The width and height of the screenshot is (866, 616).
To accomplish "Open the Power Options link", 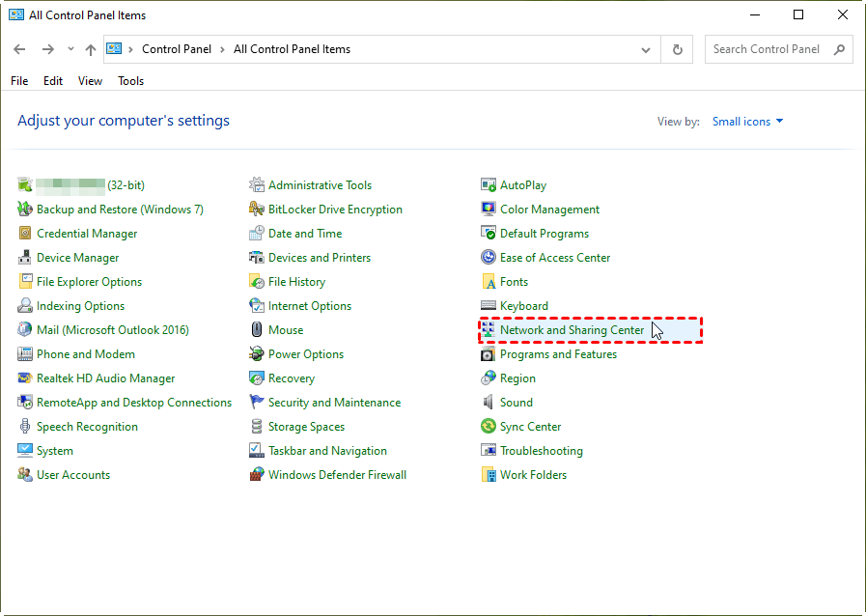I will [x=306, y=354].
